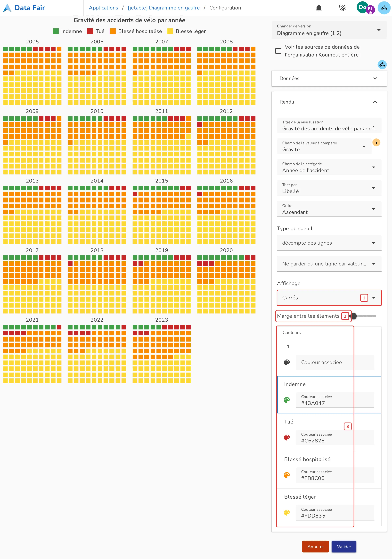Screen dimensions: 392x559
Task: Open palette icon for value -1
Action: point(287,362)
